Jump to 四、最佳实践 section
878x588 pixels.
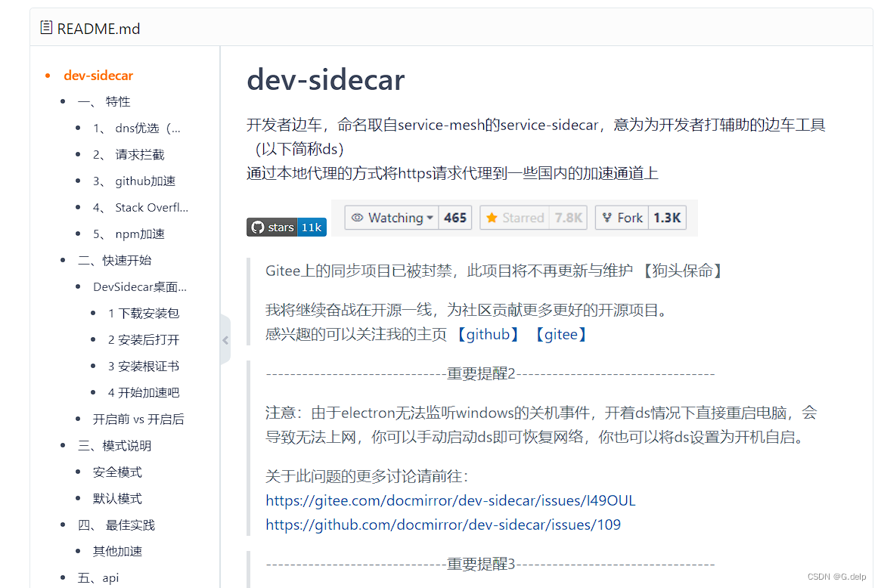click(x=116, y=525)
